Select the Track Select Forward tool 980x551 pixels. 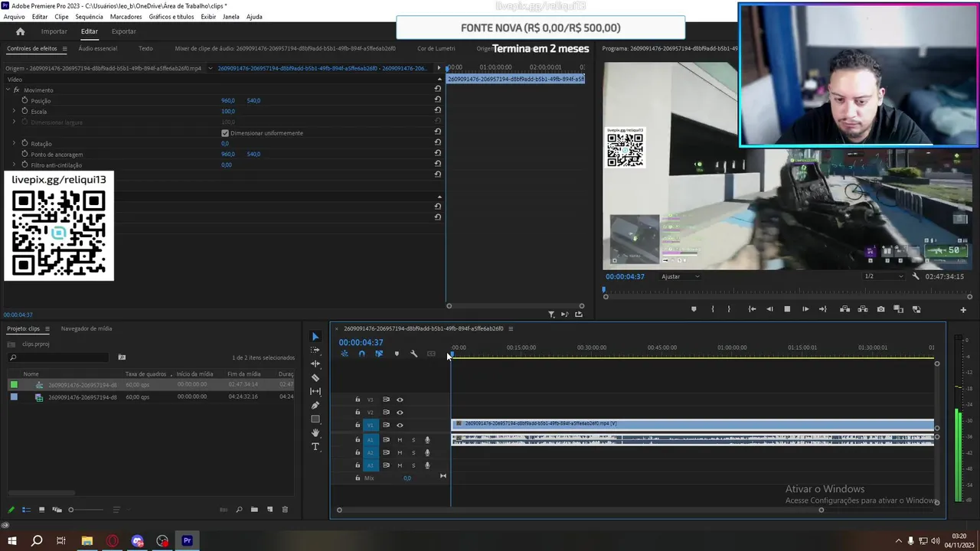click(315, 350)
